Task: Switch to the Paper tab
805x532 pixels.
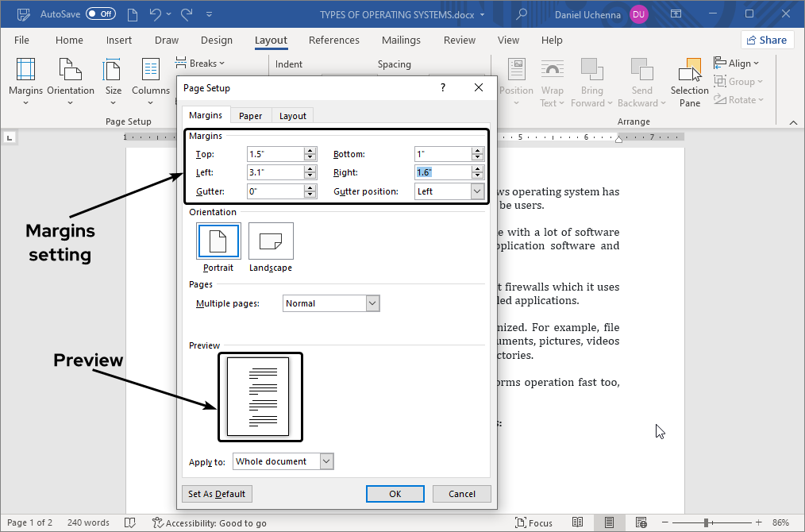Action: click(x=250, y=115)
